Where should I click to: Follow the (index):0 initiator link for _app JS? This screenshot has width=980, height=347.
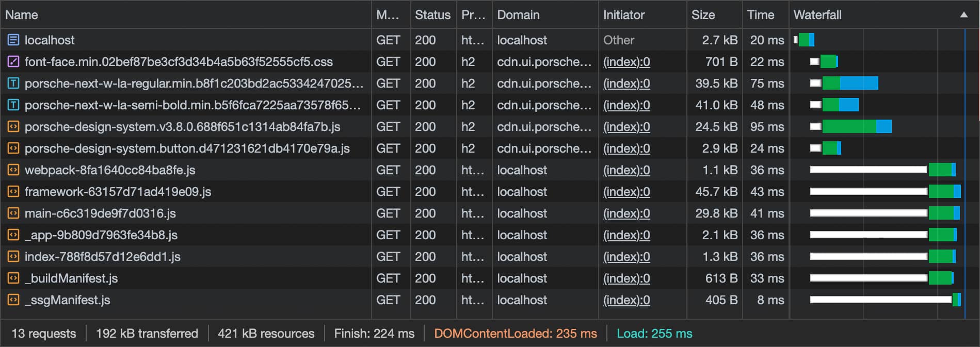pos(626,235)
